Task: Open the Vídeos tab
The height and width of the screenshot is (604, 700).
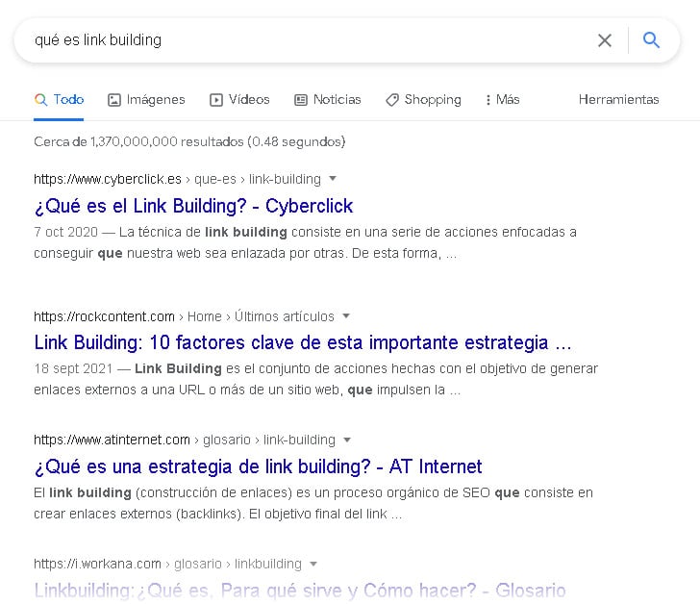Action: [239, 100]
